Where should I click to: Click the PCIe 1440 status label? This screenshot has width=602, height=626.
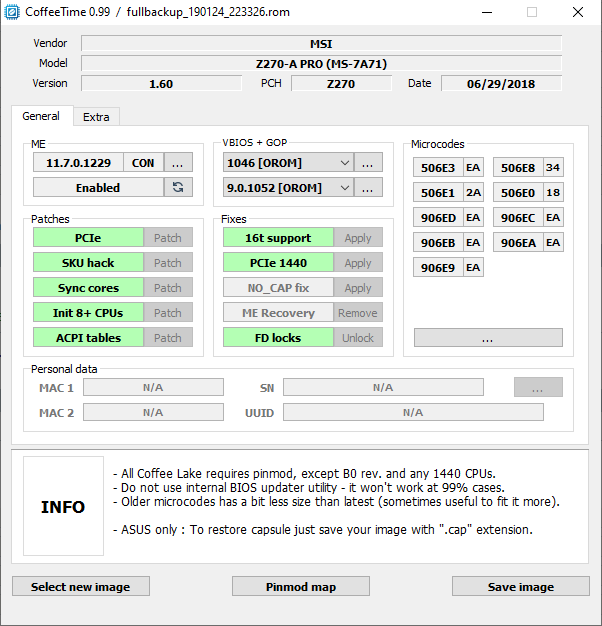(x=278, y=263)
